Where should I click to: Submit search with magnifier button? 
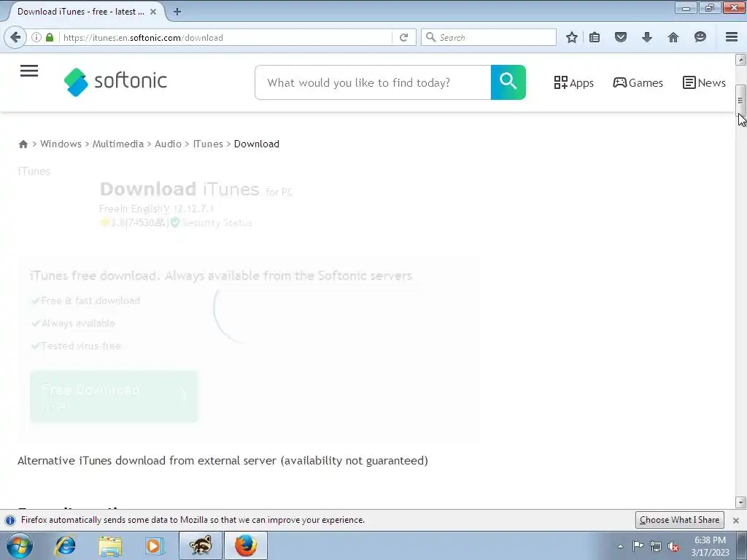pos(508,82)
